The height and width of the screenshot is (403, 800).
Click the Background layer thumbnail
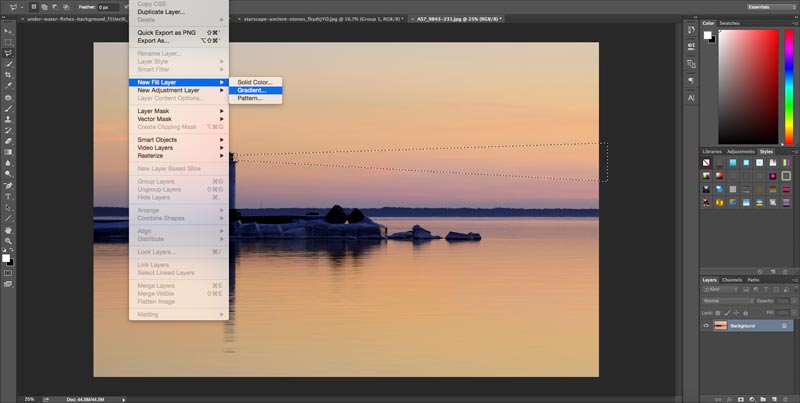tap(720, 325)
